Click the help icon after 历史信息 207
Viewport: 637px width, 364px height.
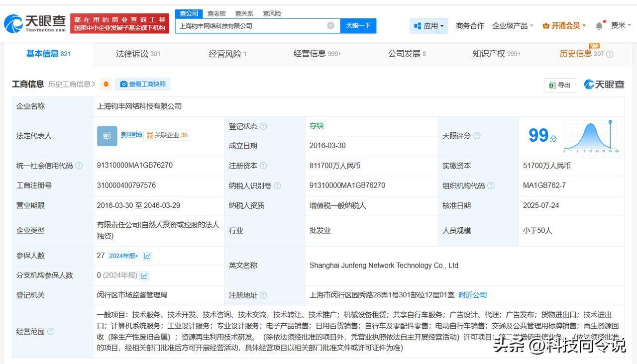pyautogui.click(x=610, y=54)
